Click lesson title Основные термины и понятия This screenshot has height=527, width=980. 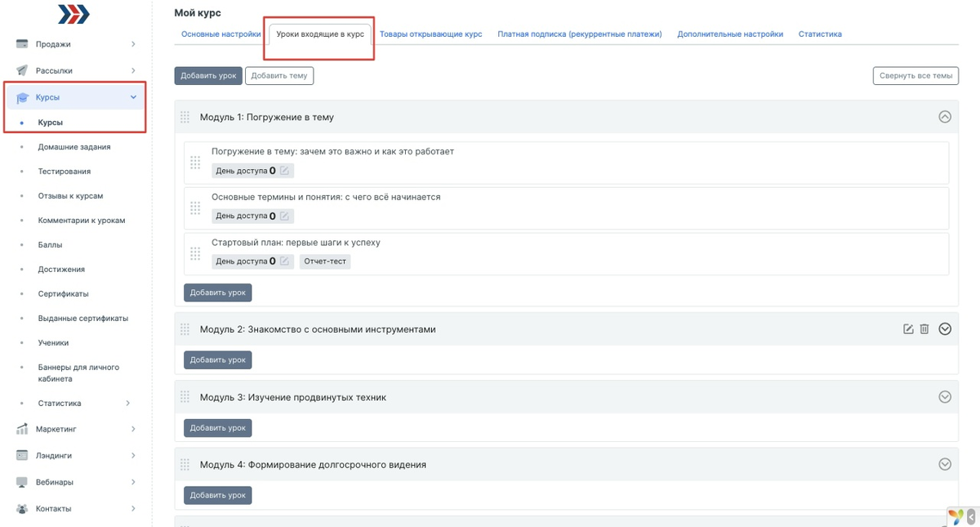pyautogui.click(x=326, y=197)
